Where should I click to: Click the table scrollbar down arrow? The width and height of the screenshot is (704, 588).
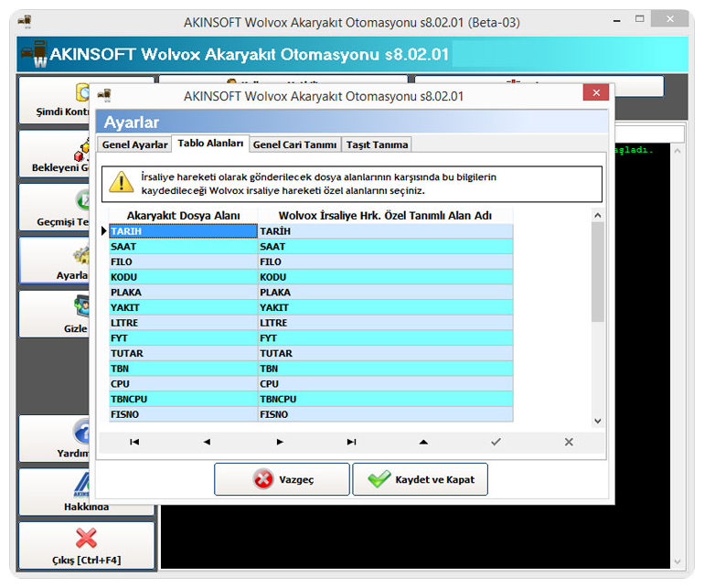[x=598, y=421]
